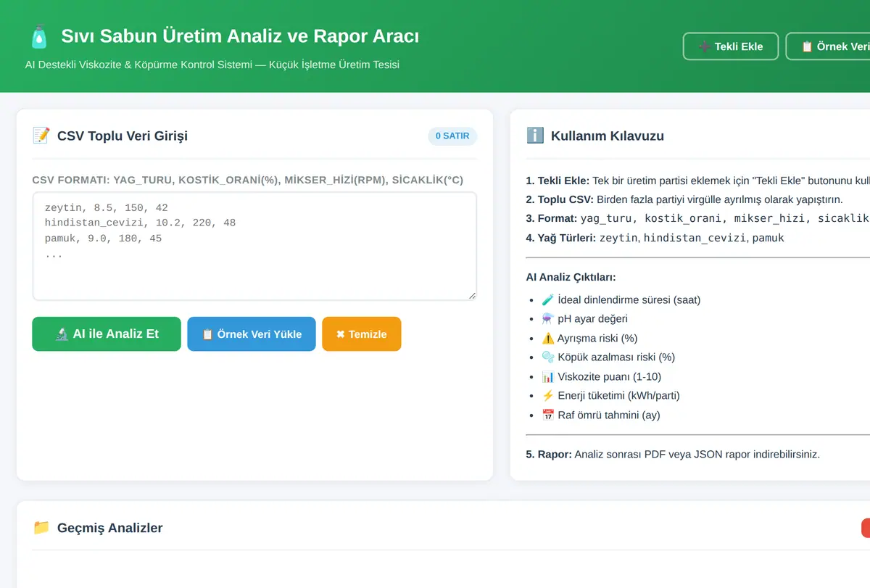Start analysis with AI ile Analiz Et

coord(107,334)
